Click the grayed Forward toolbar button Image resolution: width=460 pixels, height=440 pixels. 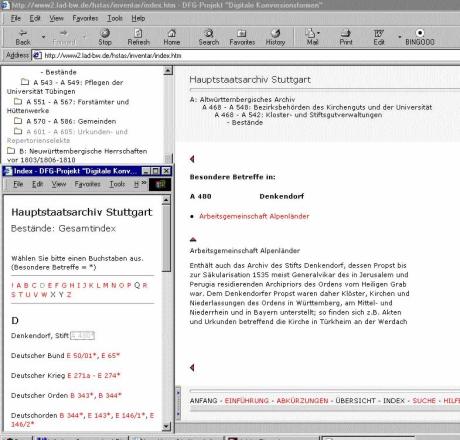(64, 37)
